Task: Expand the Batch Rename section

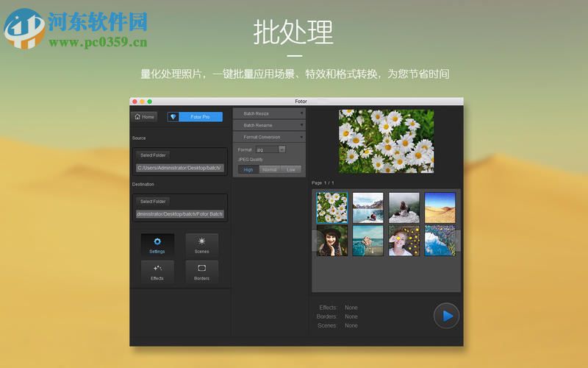Action: pos(269,125)
